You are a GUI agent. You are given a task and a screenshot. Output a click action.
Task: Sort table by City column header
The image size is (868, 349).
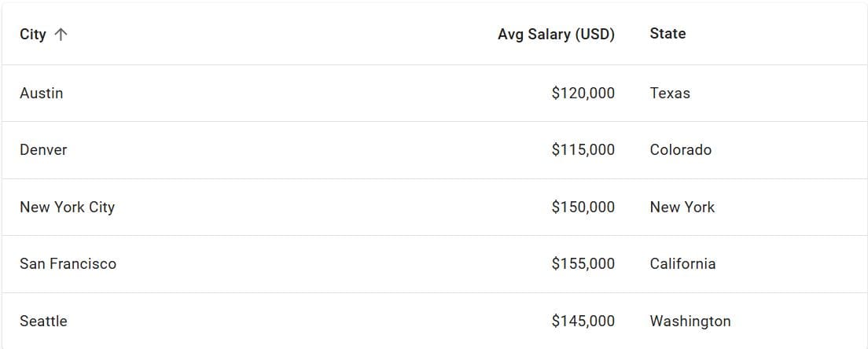(x=33, y=35)
